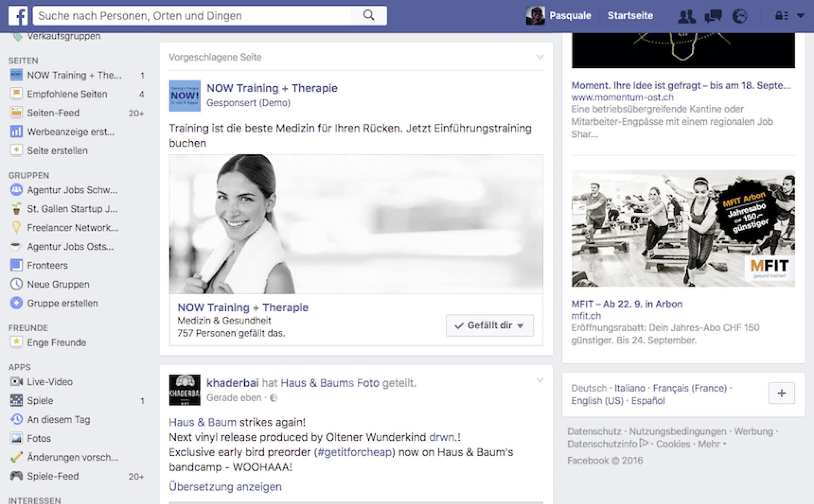
Task: Open privacy shortcuts lock icon
Action: (781, 16)
